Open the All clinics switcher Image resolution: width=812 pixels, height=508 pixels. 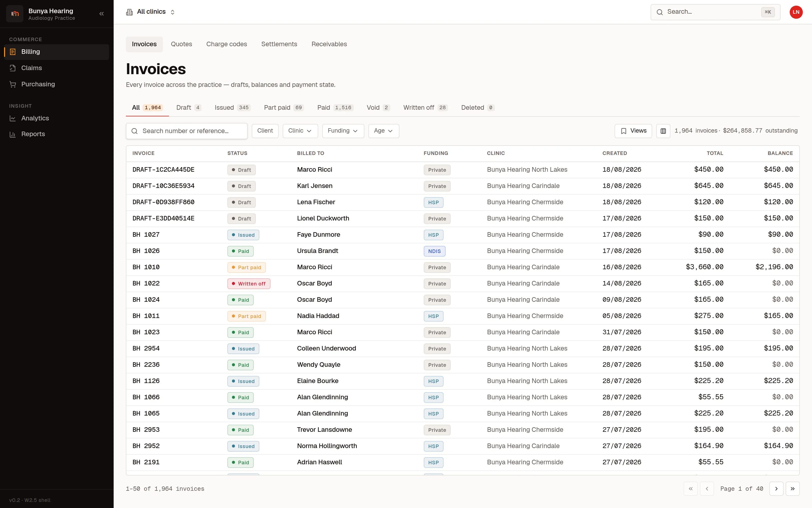[x=151, y=12]
